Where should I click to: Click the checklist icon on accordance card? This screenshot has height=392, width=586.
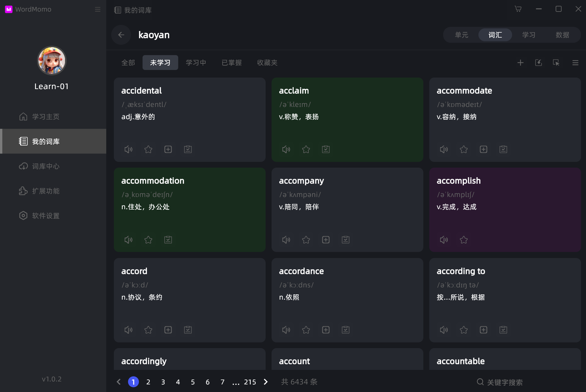tap(345, 330)
